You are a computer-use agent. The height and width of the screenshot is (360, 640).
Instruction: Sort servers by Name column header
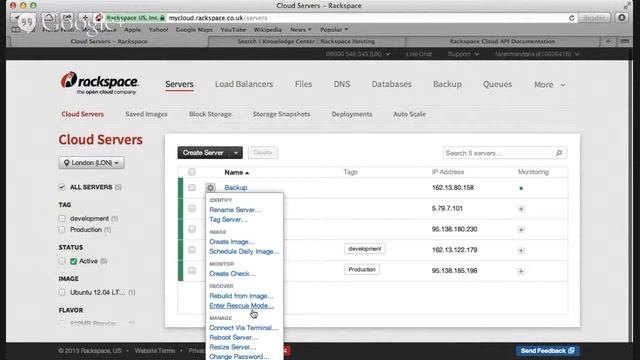coord(236,172)
